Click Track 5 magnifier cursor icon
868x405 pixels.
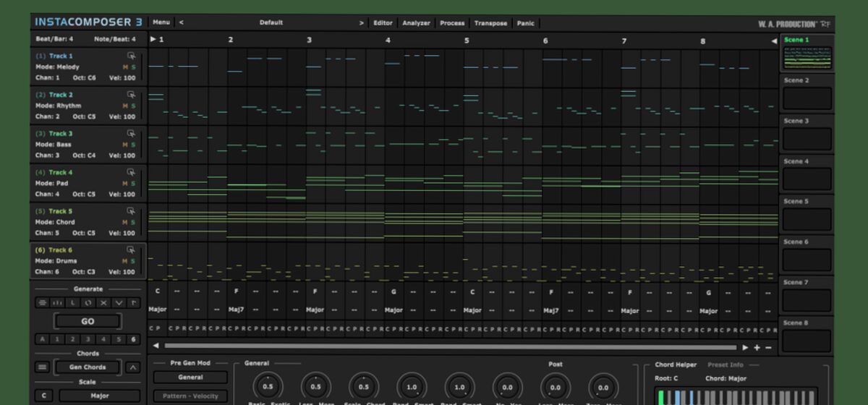(x=131, y=211)
